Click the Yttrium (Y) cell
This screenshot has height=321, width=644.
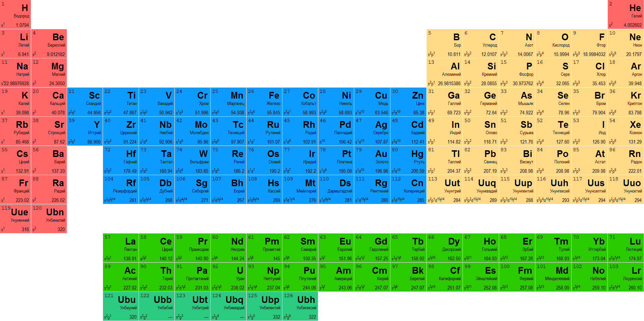(85, 131)
